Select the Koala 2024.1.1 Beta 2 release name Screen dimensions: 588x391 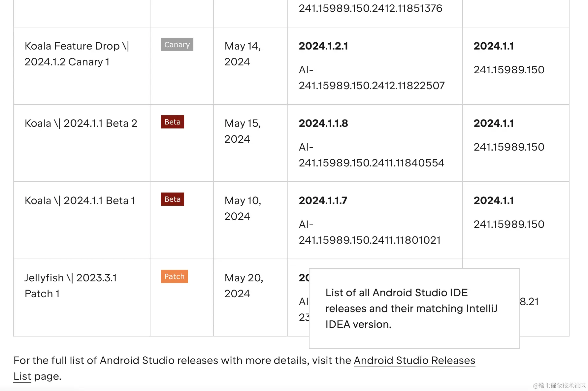(81, 124)
